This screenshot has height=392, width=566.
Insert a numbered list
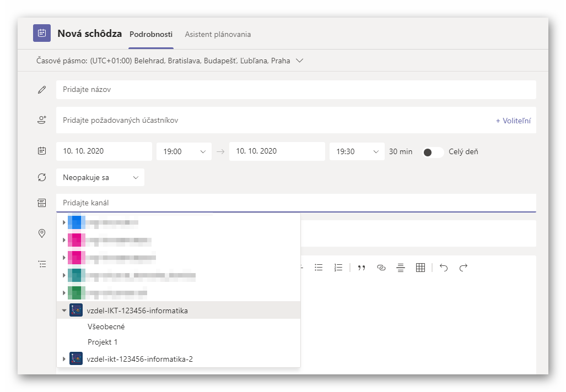pos(338,268)
